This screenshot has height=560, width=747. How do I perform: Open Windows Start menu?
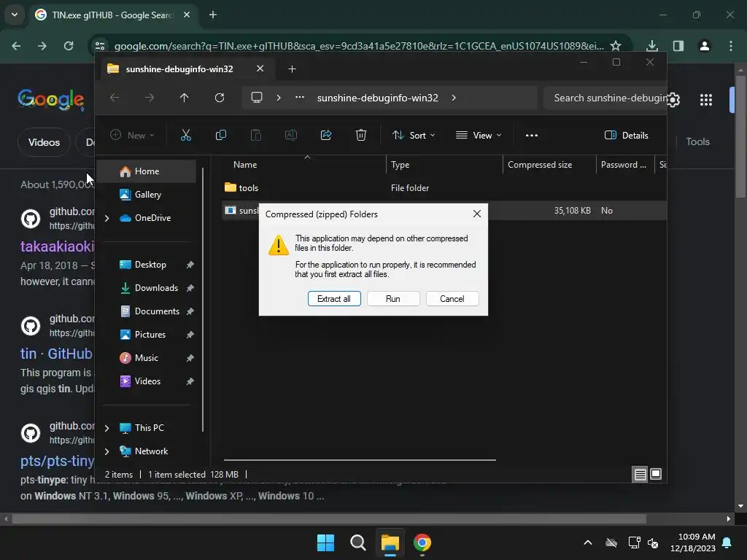coord(326,542)
